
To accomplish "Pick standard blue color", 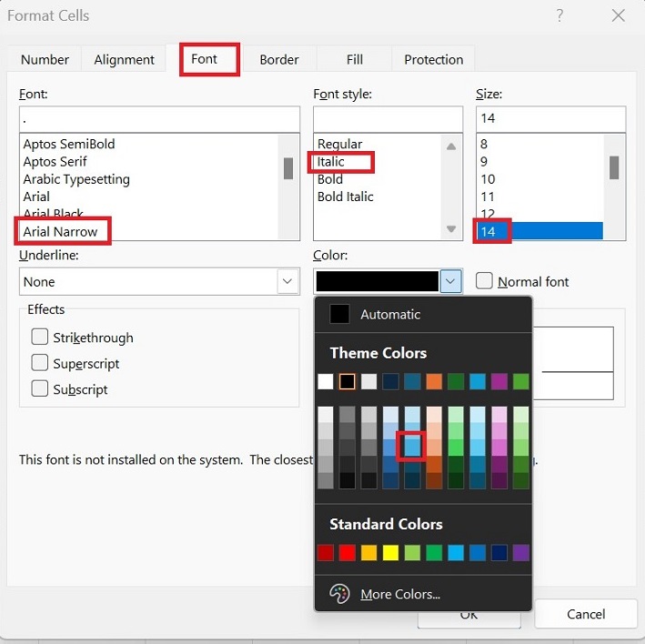I will click(x=478, y=553).
